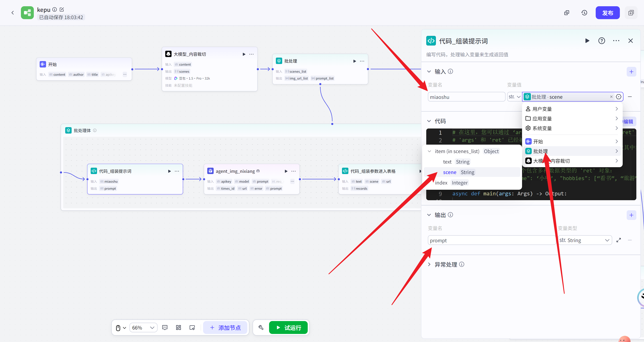
Task: Show 批处理体 info tooltip
Action: pyautogui.click(x=95, y=130)
